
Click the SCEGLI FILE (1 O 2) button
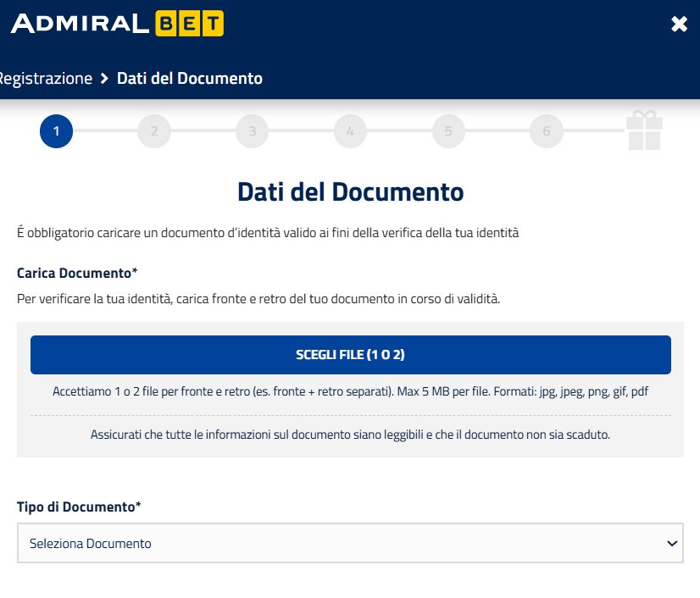pos(350,354)
